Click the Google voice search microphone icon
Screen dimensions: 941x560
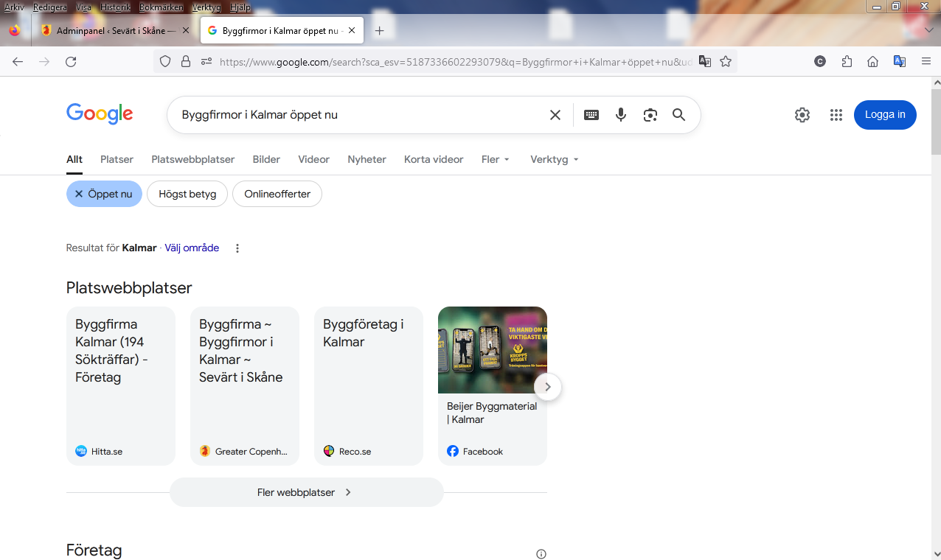(x=621, y=115)
